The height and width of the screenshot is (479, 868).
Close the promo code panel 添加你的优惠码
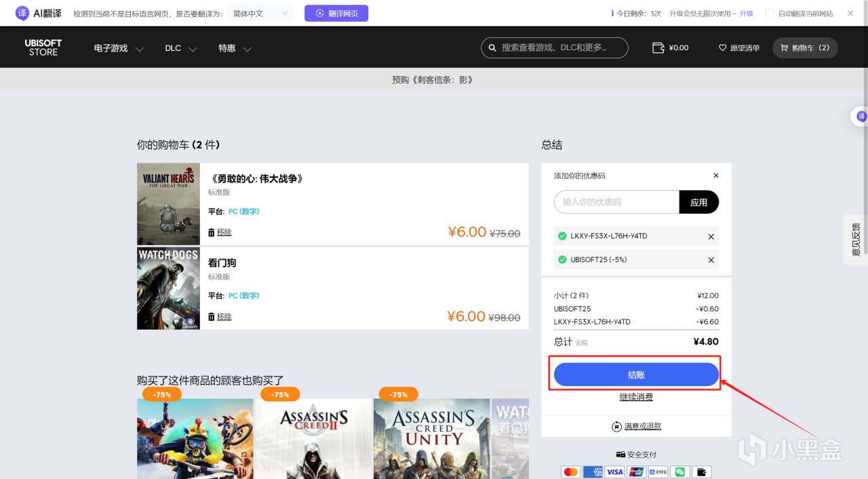(715, 176)
